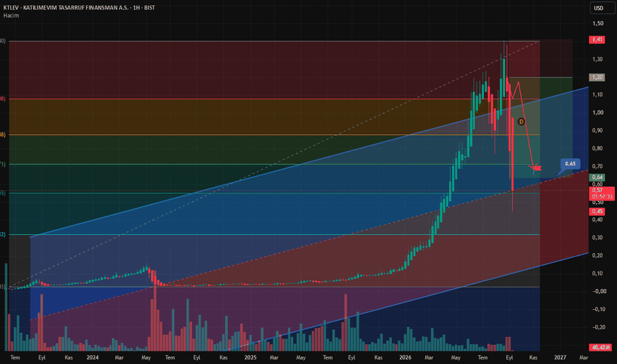
Task: Click the 40,42M volume value label
Action: pos(600,347)
